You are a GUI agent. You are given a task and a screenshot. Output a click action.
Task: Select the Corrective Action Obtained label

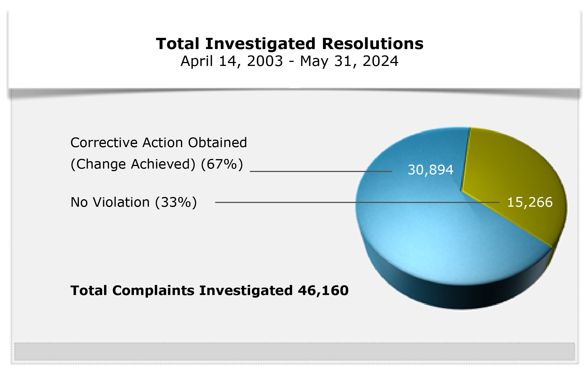pyautogui.click(x=158, y=142)
